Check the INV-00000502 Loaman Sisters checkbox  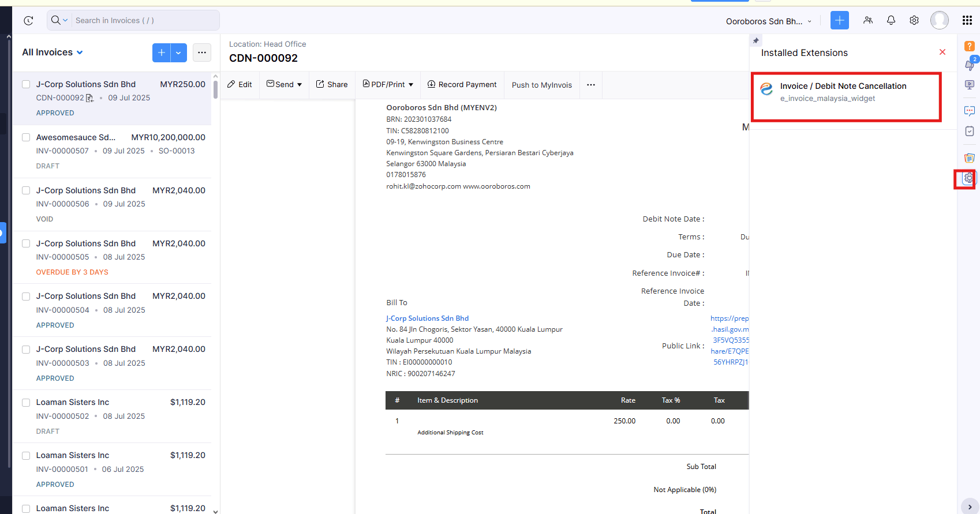[26, 402]
